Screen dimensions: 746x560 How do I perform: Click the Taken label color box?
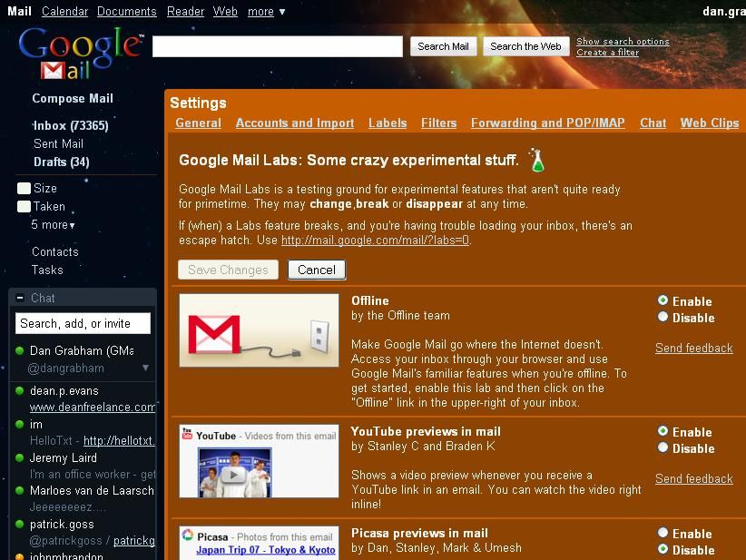[x=24, y=207]
